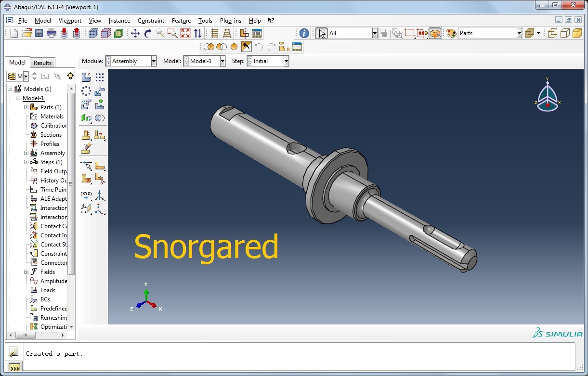The height and width of the screenshot is (376, 588).
Task: Click the Translate Instance tool
Action: pos(100,91)
